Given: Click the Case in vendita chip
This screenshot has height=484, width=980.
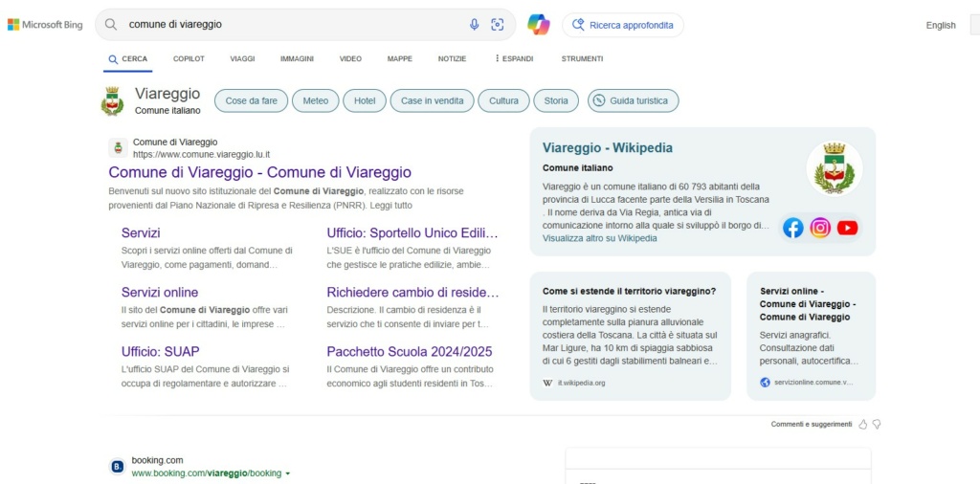Looking at the screenshot, I should tap(433, 100).
